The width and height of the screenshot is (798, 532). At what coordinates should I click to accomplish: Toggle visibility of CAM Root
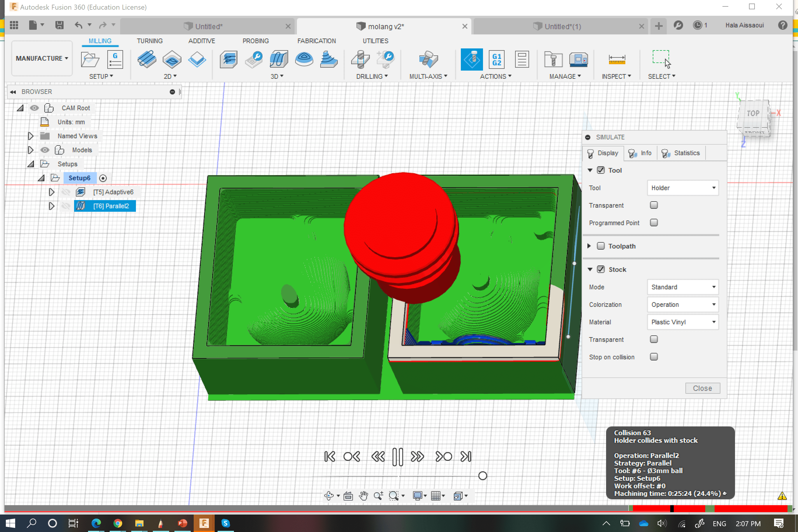point(34,108)
